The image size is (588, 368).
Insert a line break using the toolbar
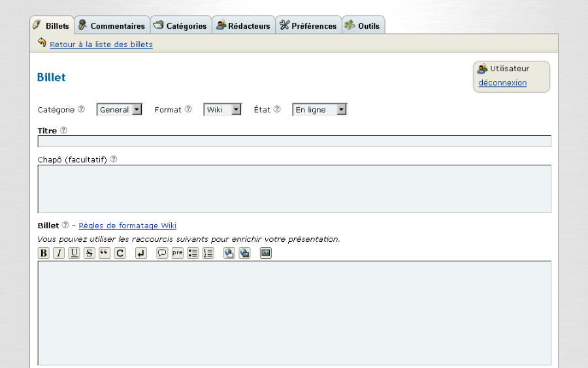(x=141, y=253)
